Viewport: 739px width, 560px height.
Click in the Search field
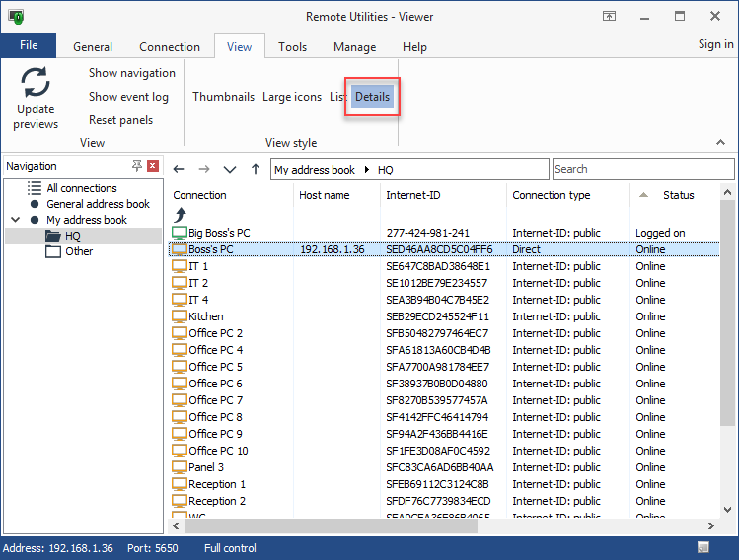coord(643,169)
